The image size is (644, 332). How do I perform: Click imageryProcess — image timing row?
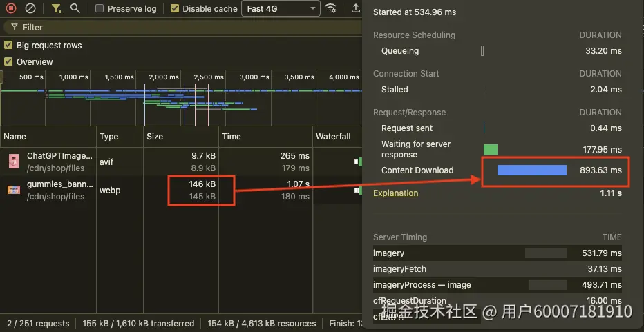pyautogui.click(x=498, y=285)
